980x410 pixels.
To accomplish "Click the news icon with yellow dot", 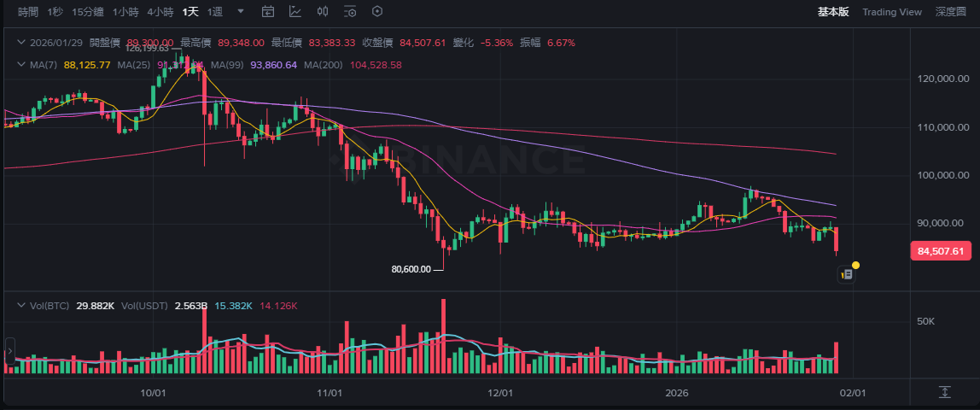I will click(848, 274).
